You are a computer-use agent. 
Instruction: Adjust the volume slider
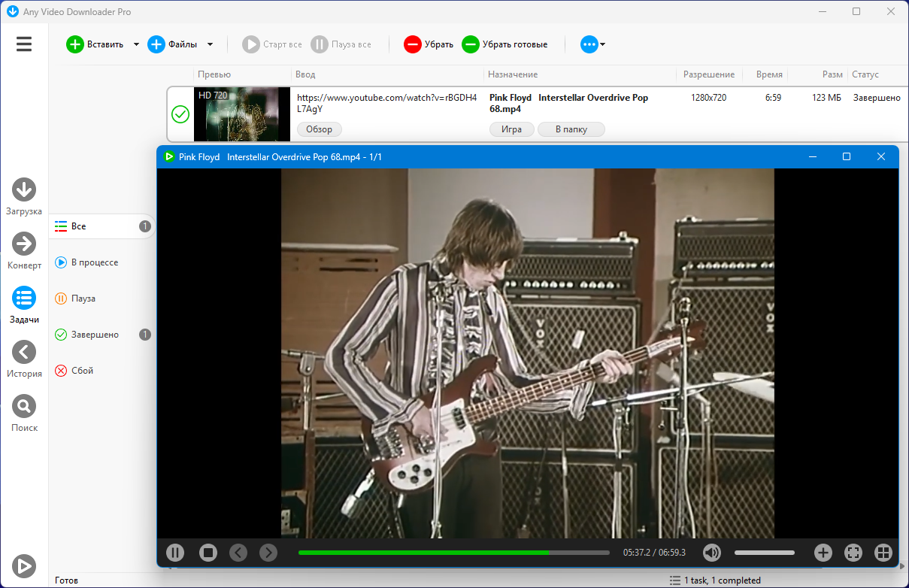[x=765, y=553]
